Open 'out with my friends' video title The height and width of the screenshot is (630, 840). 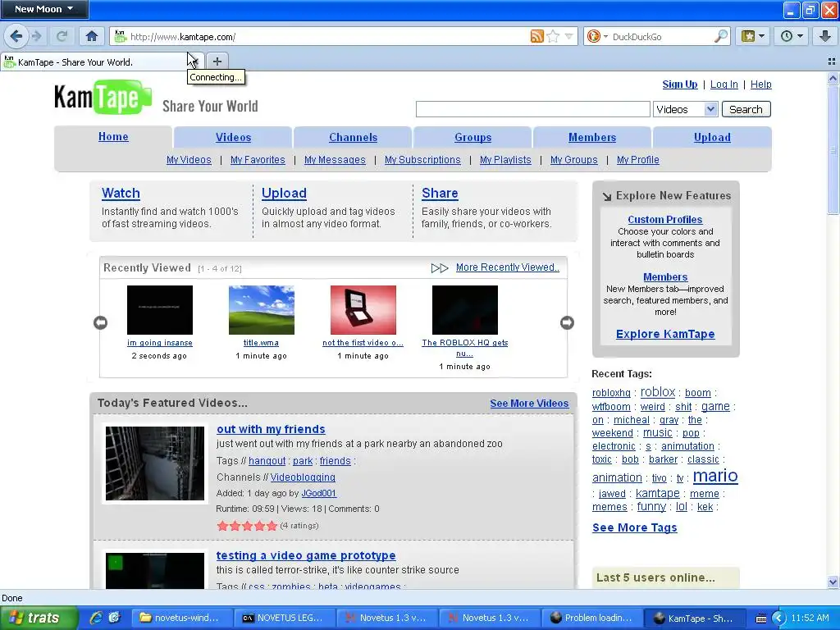click(271, 429)
